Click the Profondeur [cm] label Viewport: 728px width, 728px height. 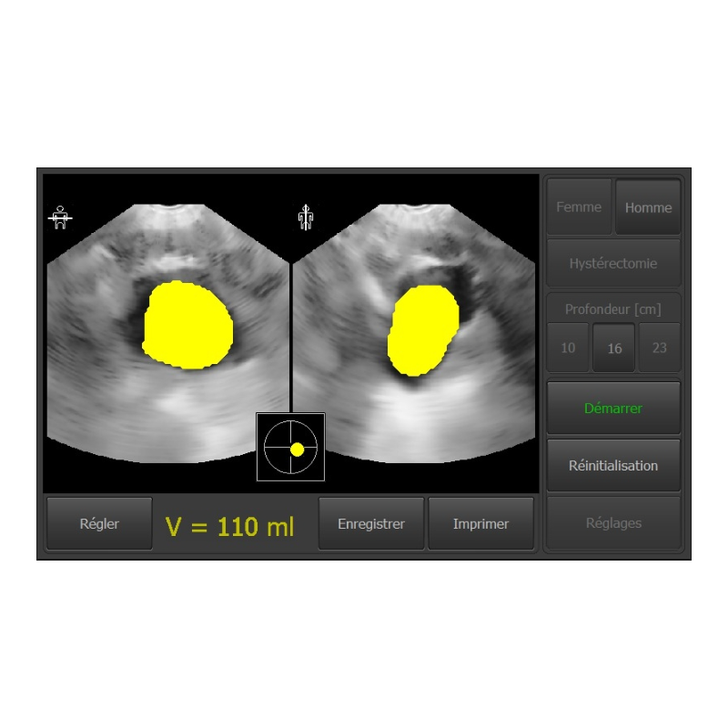(613, 308)
